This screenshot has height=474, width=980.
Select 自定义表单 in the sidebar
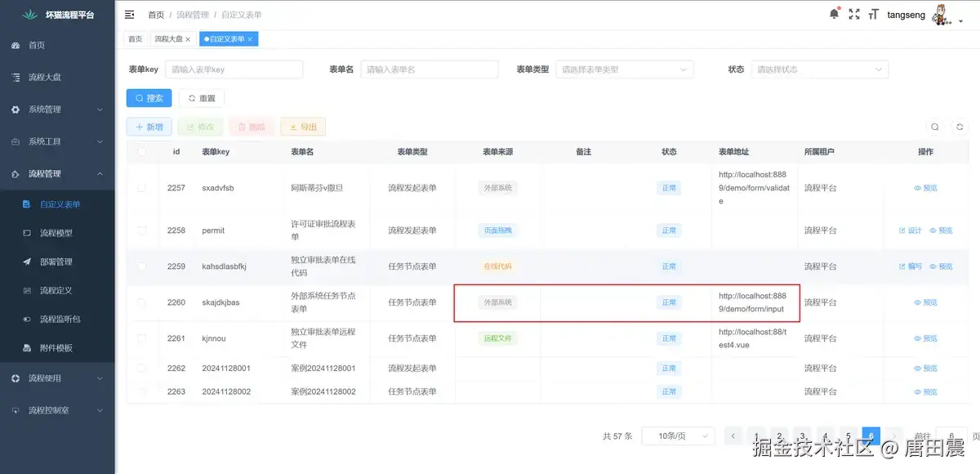[57, 204]
